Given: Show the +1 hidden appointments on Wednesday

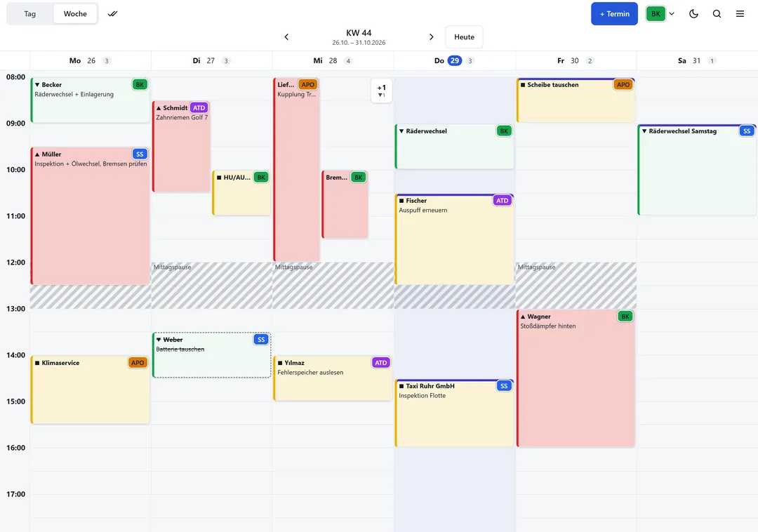Looking at the screenshot, I should click(x=381, y=91).
